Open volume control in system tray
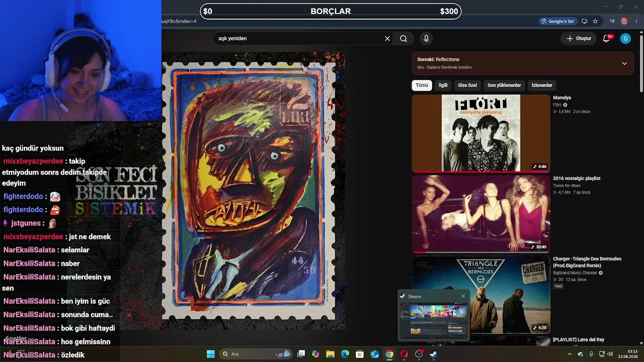This screenshot has width=644, height=362. (610, 354)
